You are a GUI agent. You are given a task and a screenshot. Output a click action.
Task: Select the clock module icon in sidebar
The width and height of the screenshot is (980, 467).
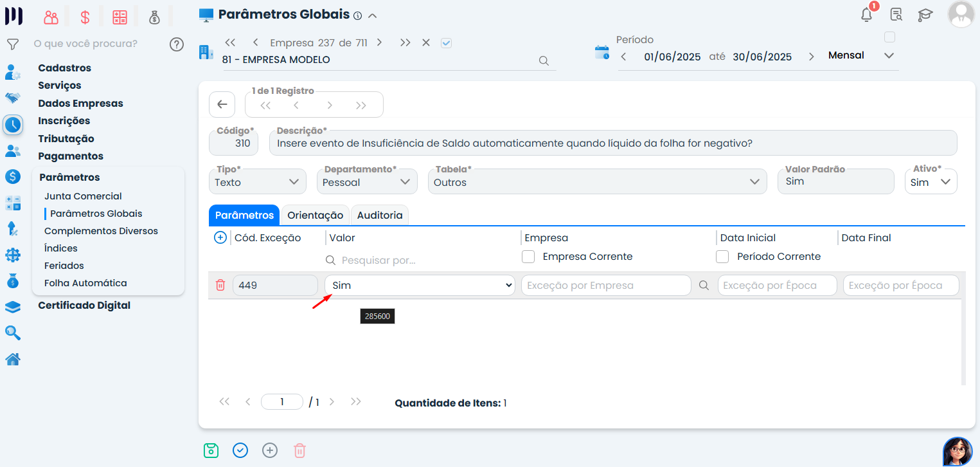click(x=13, y=124)
